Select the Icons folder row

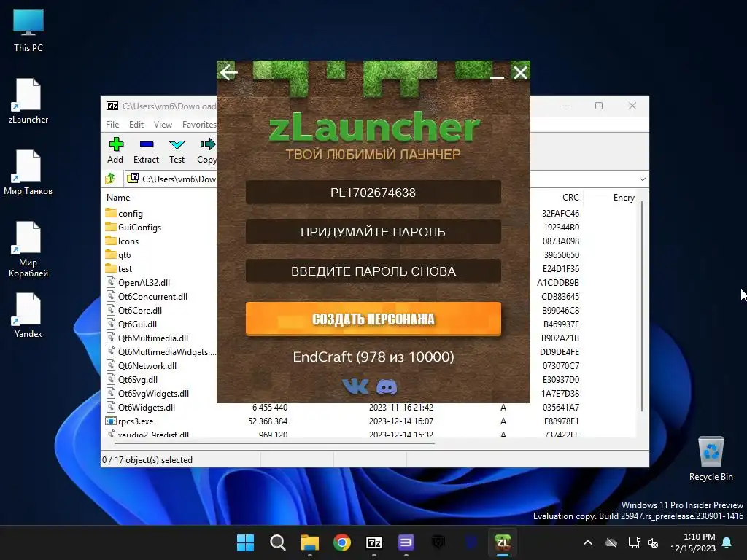pyautogui.click(x=128, y=241)
